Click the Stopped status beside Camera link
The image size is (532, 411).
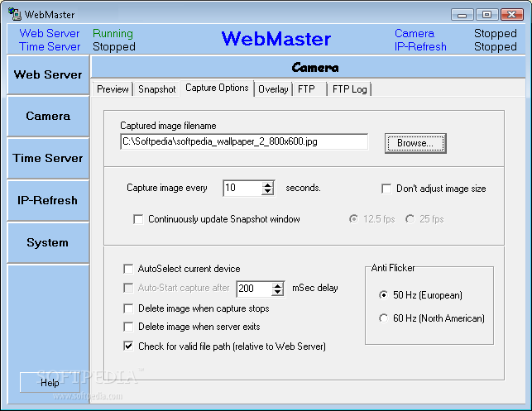tap(496, 33)
